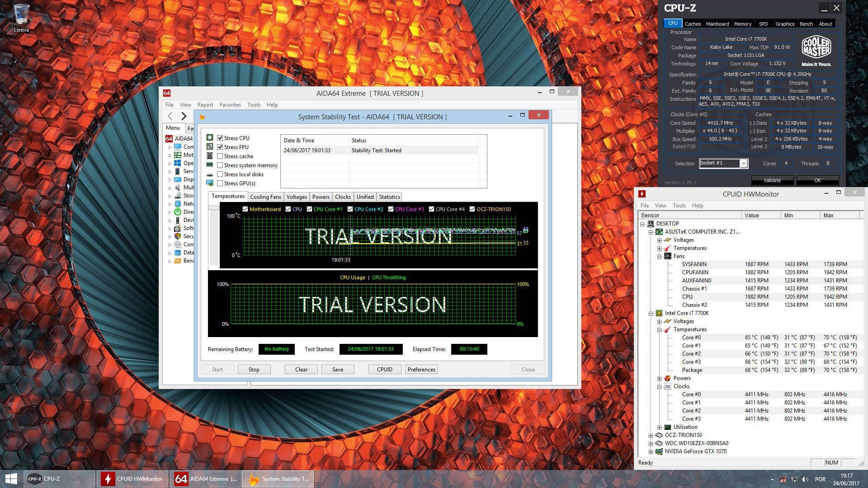Click the NVIDIA GeForce GTX 1070 icon

click(659, 451)
